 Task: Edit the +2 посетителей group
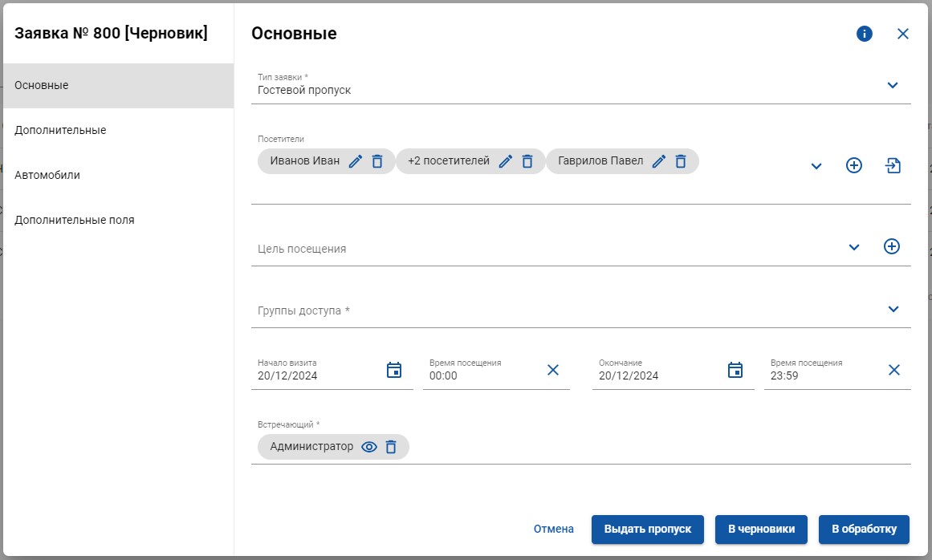pos(505,161)
